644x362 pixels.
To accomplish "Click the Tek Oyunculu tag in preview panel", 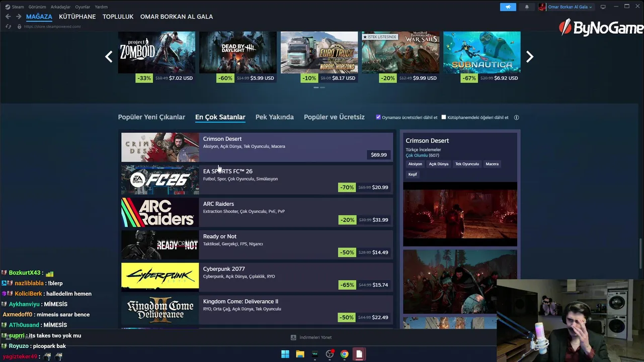I will tap(467, 164).
